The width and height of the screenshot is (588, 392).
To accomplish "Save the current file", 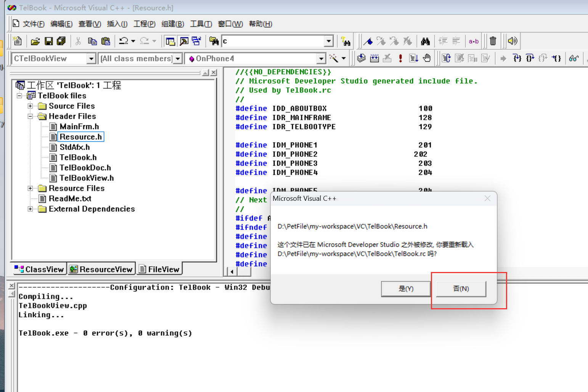I will [48, 41].
